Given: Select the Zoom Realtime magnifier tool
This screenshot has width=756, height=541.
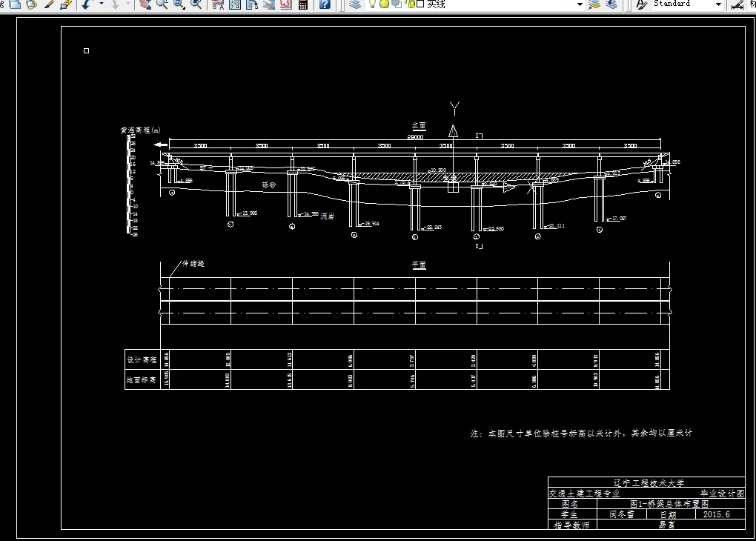Looking at the screenshot, I should [162, 4].
